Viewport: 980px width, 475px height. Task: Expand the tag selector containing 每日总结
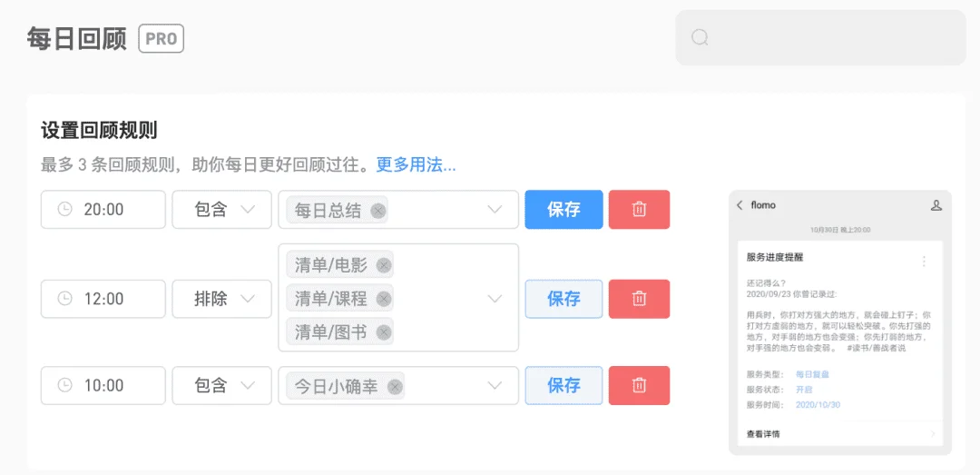point(398,210)
